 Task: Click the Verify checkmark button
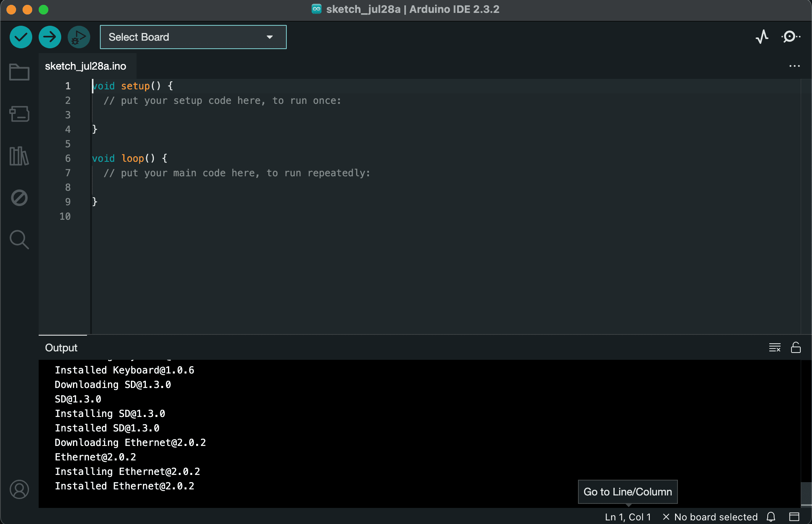[21, 37]
